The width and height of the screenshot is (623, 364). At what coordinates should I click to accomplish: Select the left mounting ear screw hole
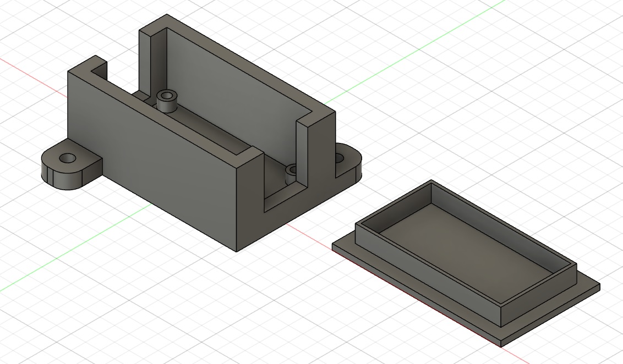pyautogui.click(x=68, y=158)
